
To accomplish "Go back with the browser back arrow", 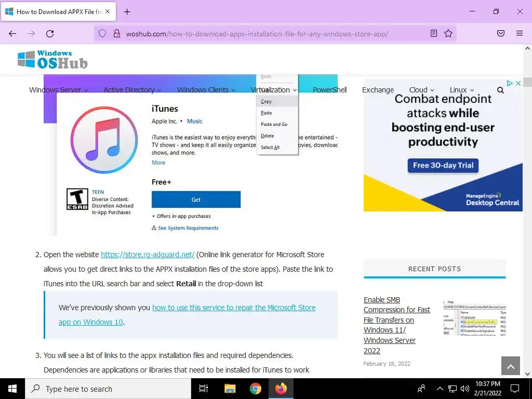I will (12, 33).
